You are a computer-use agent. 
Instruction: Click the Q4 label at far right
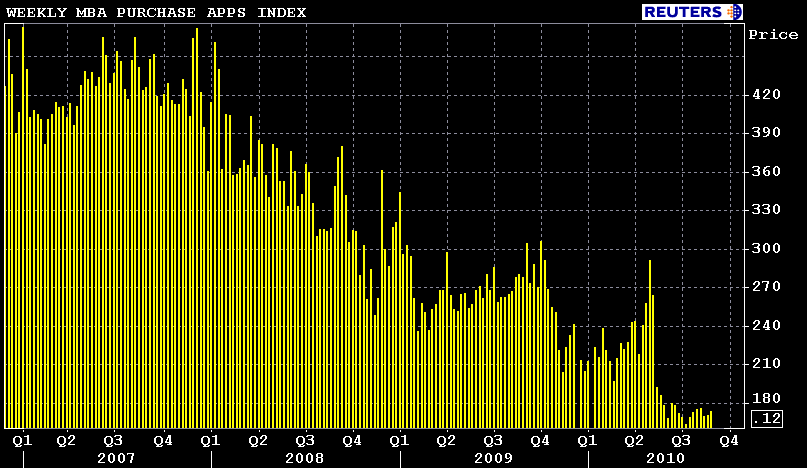(728, 440)
